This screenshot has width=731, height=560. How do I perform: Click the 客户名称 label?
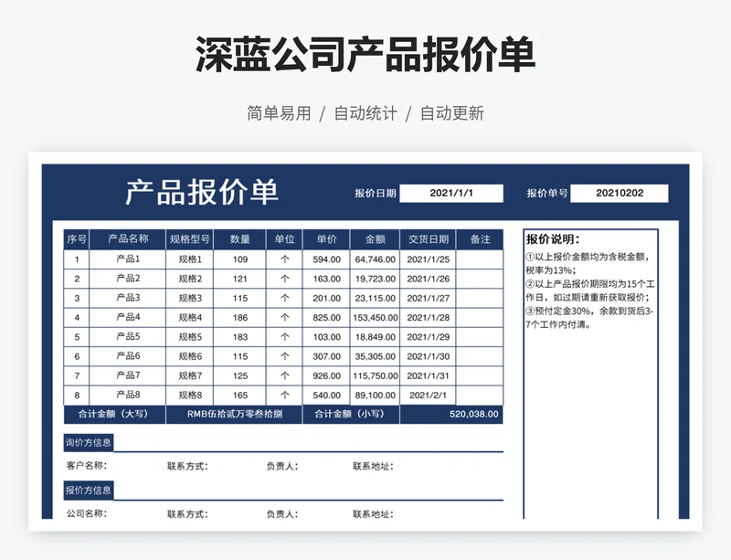point(87,466)
